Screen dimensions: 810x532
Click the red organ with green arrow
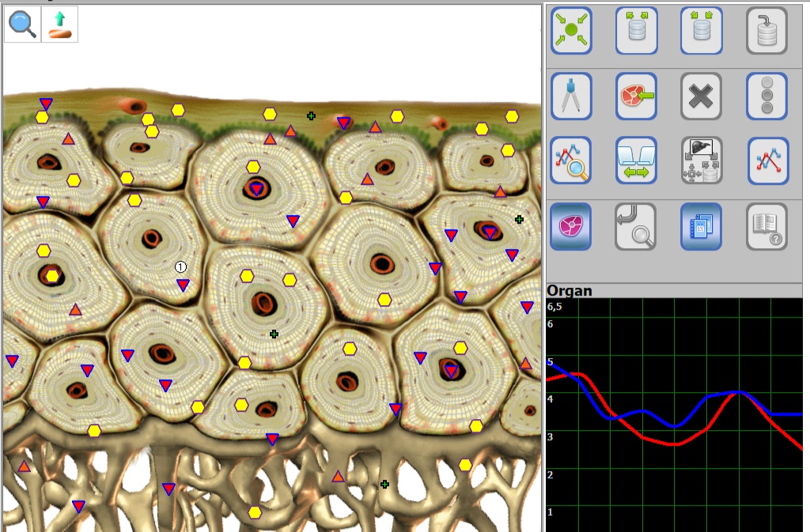636,96
